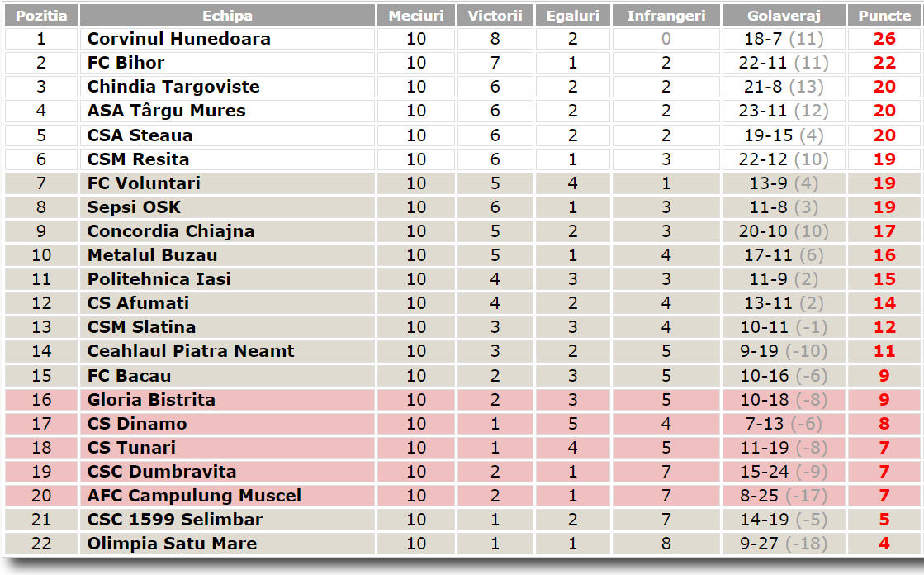The image size is (924, 575).
Task: Select the Politehnica Iasi team name
Action: pos(159,279)
